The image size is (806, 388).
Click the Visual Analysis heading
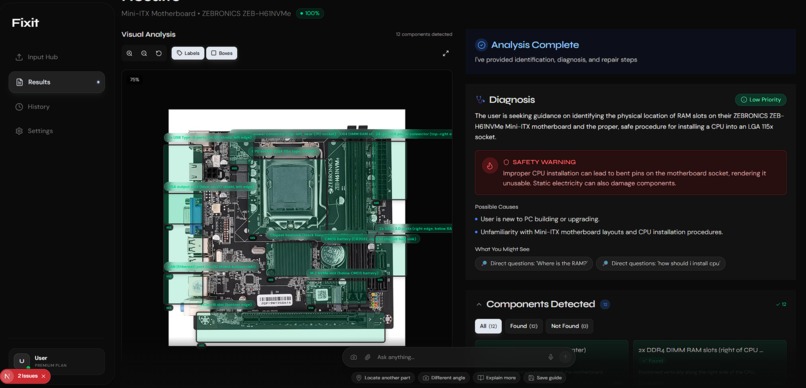[148, 34]
